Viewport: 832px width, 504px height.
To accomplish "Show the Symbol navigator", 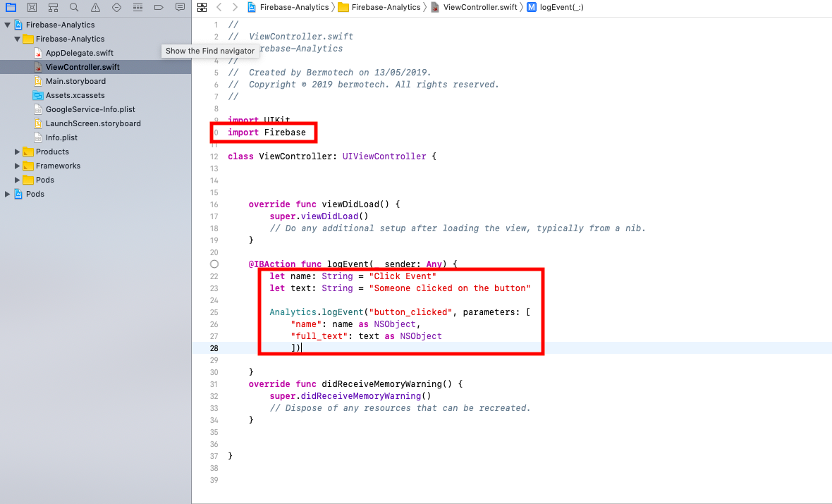I will point(53,8).
